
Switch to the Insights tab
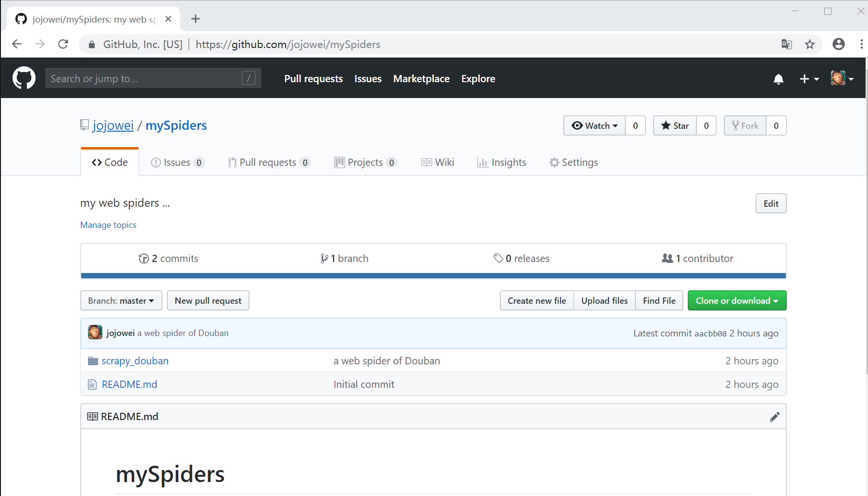click(x=501, y=162)
